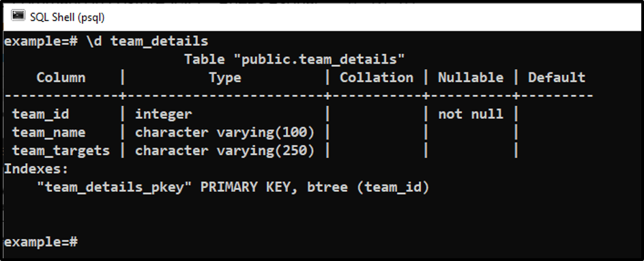Select the Collation column header
Image resolution: width=644 pixels, height=261 pixels.
click(x=377, y=78)
